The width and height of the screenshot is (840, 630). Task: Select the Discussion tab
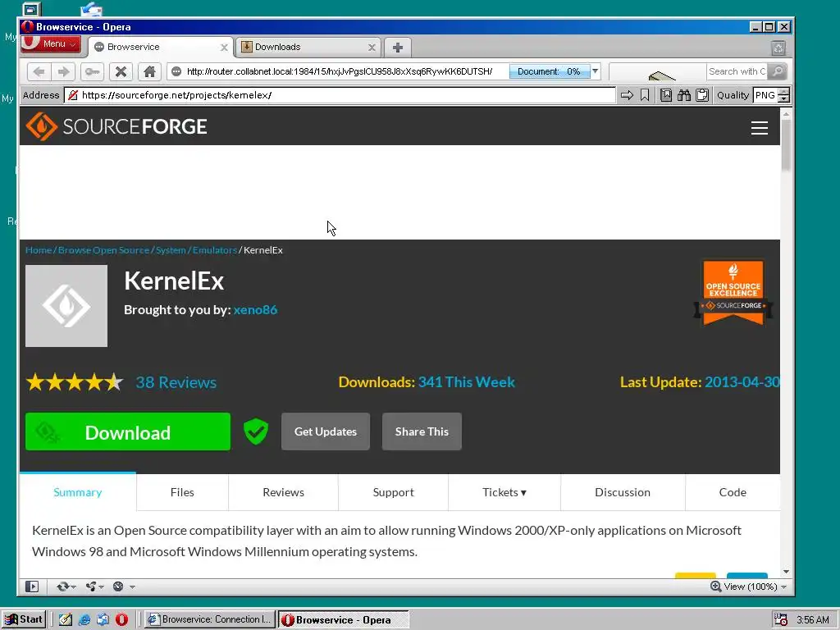[x=623, y=492]
